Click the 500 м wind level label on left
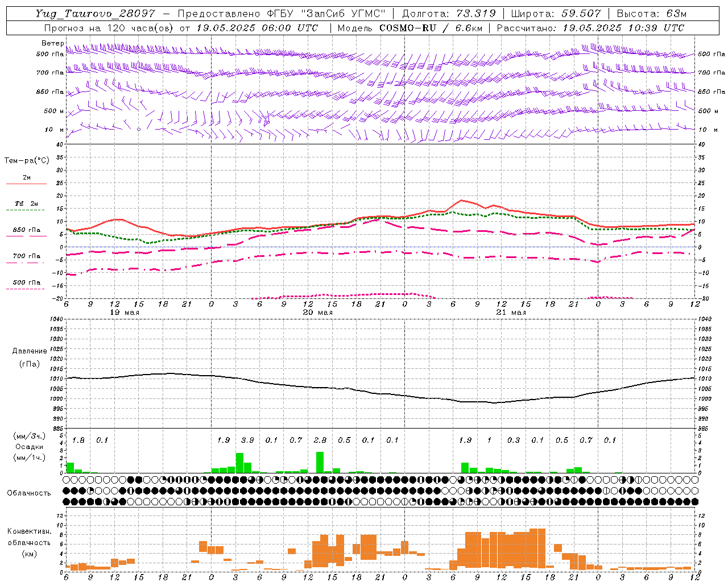Image resolution: width=728 pixels, height=582 pixels. click(54, 111)
